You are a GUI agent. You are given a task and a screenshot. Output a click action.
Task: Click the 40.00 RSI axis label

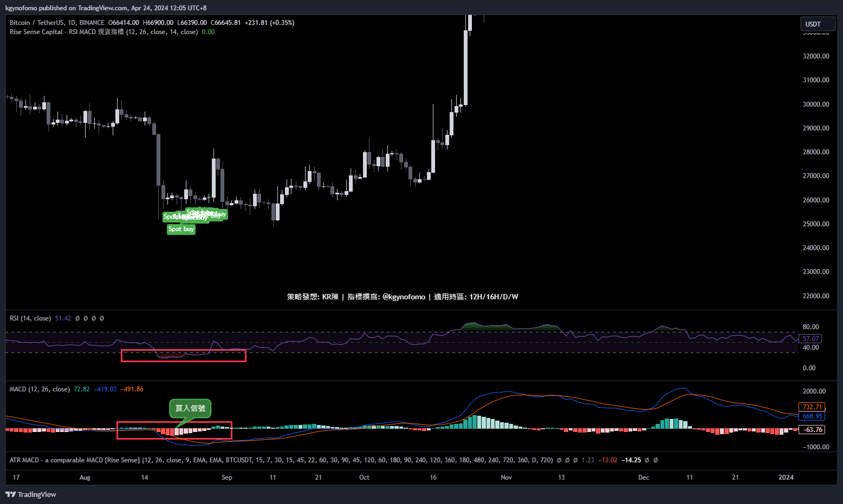click(810, 348)
